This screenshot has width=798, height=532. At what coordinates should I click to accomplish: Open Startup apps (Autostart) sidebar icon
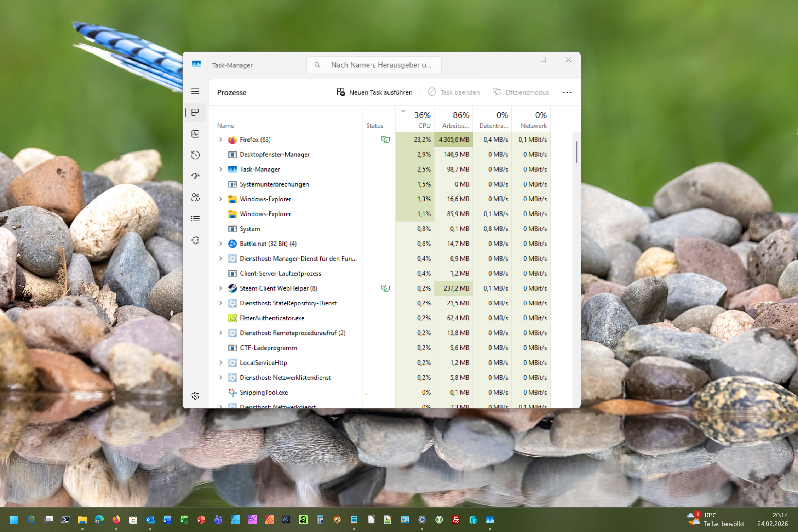coord(195,176)
